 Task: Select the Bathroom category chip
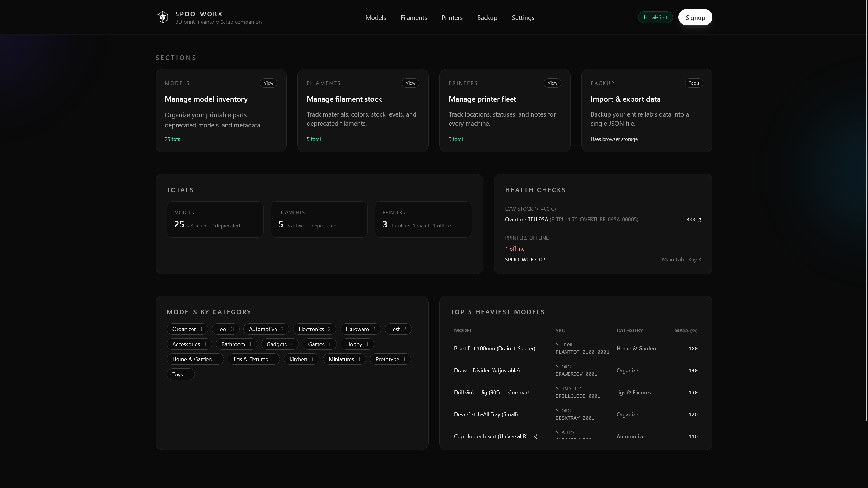[236, 344]
